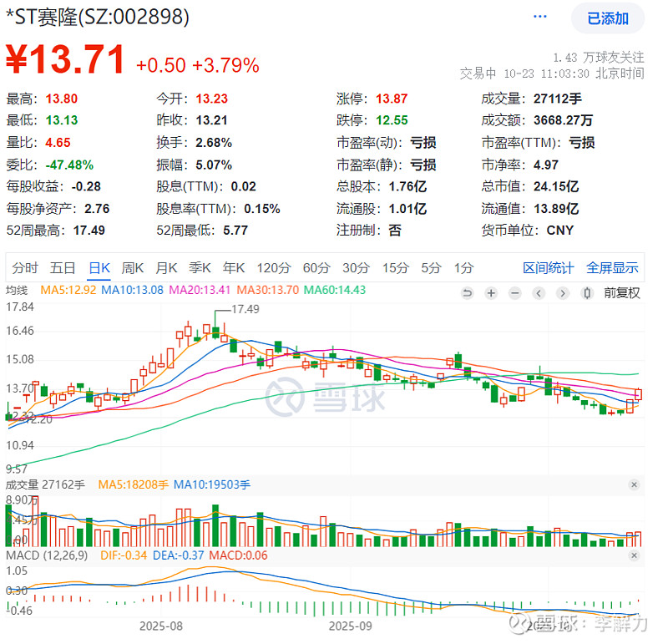The image size is (668, 644).
Task: Select the 月K chart tab
Action: [x=166, y=268]
